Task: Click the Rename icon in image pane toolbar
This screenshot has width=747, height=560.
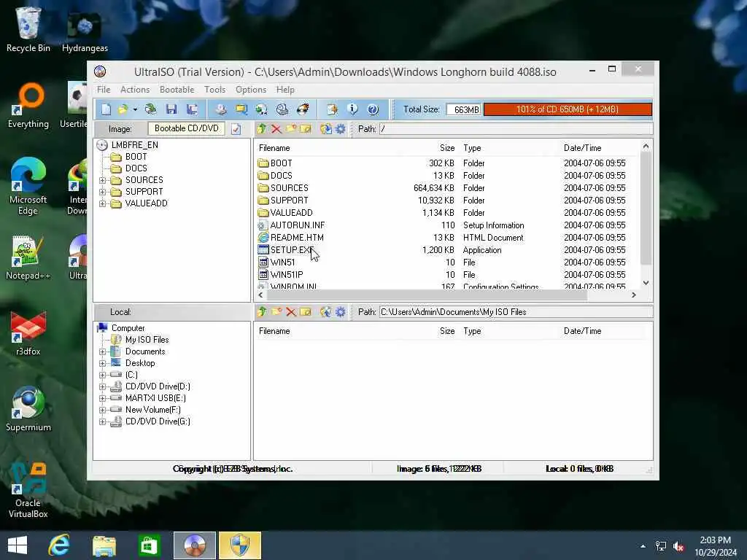Action: pyautogui.click(x=306, y=129)
